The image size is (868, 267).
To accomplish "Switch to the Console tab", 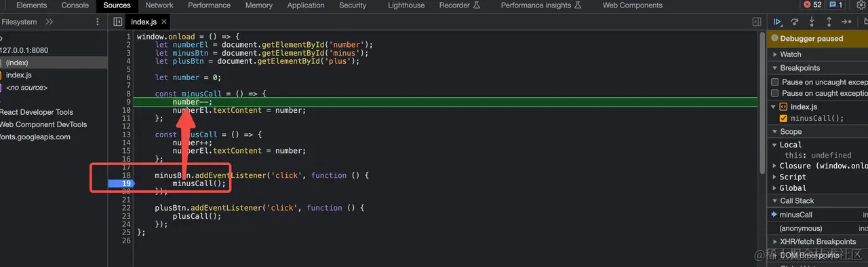I will (75, 5).
